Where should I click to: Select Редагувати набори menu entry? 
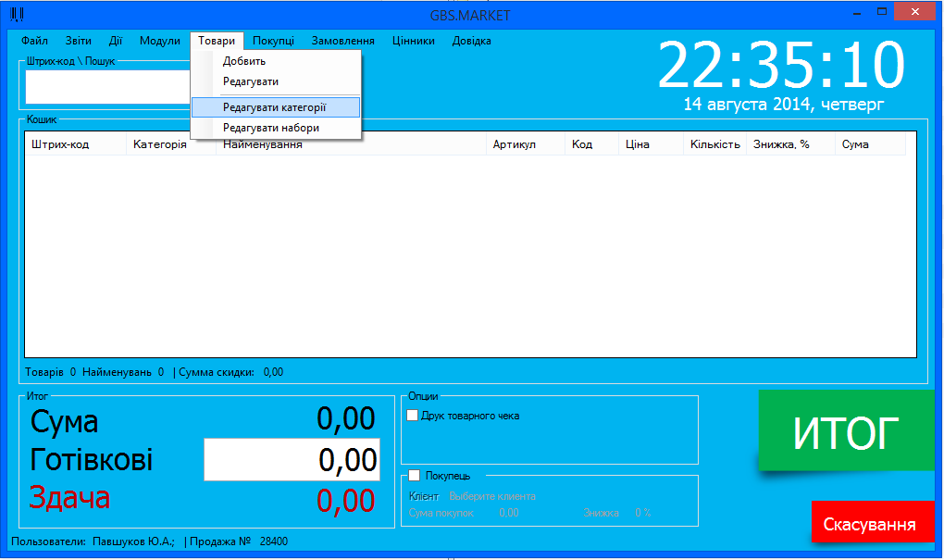276,128
